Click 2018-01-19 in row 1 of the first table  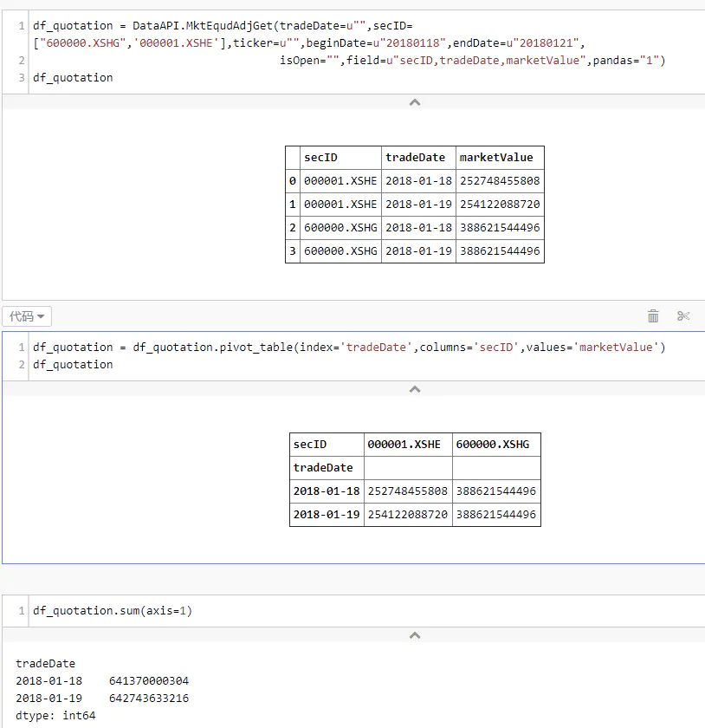pyautogui.click(x=418, y=205)
